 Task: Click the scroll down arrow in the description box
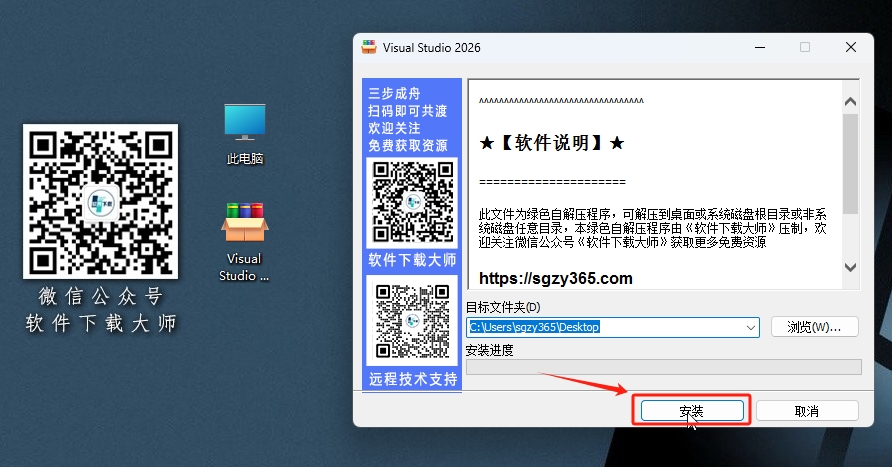[x=850, y=267]
